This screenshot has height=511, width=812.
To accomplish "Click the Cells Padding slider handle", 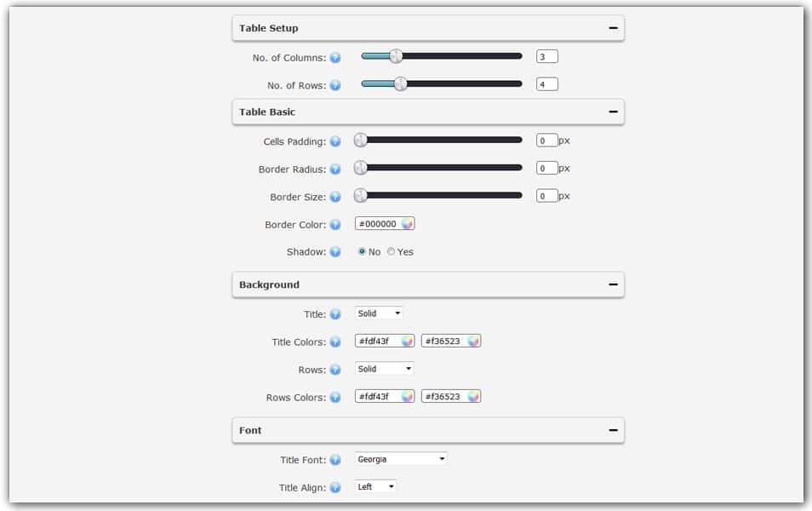I will pyautogui.click(x=360, y=140).
